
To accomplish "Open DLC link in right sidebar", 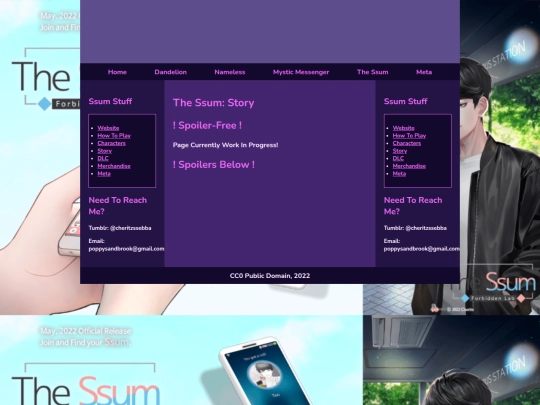I will [x=398, y=158].
